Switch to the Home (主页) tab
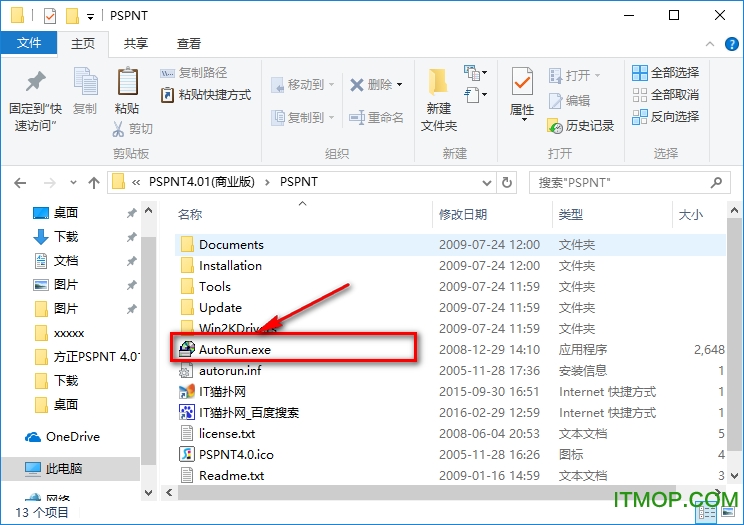Screen dimensions: 744x525 (x=83, y=44)
